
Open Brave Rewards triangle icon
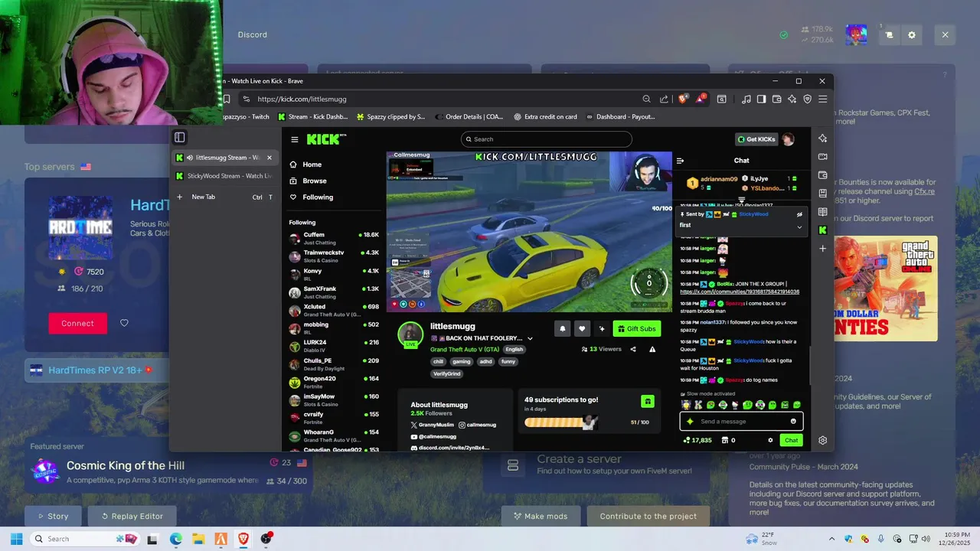(x=701, y=99)
